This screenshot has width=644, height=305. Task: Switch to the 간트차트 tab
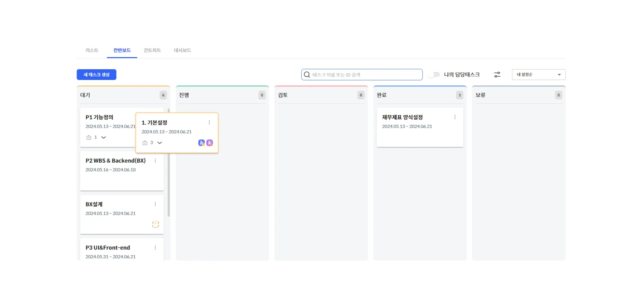(x=152, y=50)
